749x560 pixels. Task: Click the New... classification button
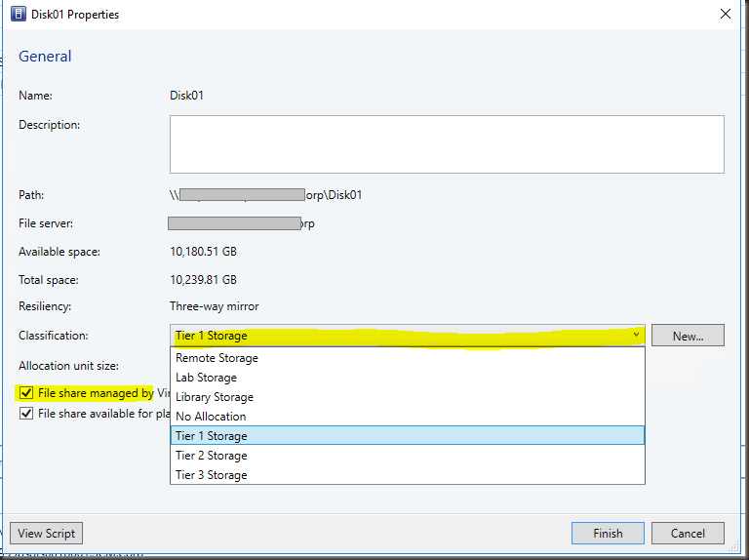click(688, 336)
